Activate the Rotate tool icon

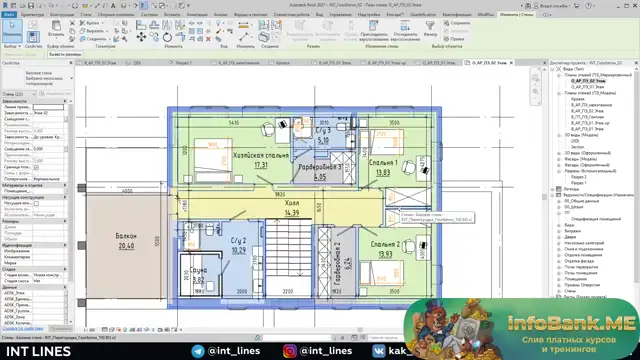tap(167, 37)
